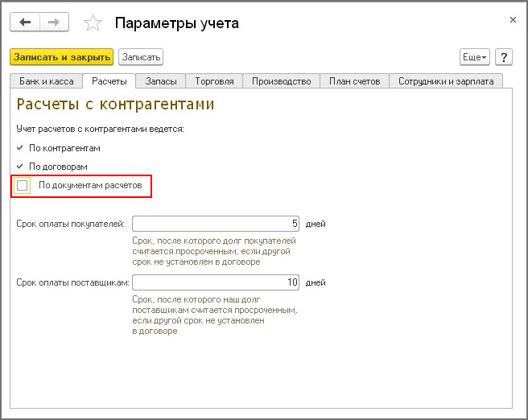Expand the Еще dropdown menu

[474, 56]
